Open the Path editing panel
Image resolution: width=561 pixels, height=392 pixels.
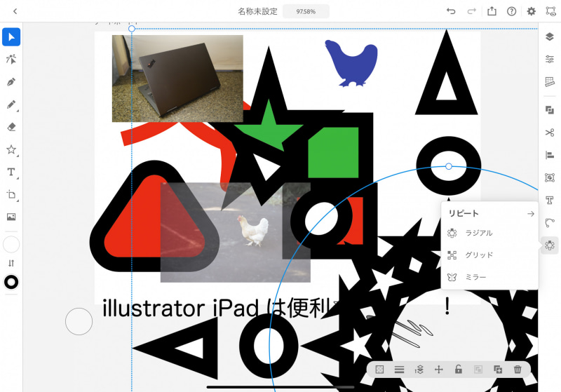[x=550, y=223]
